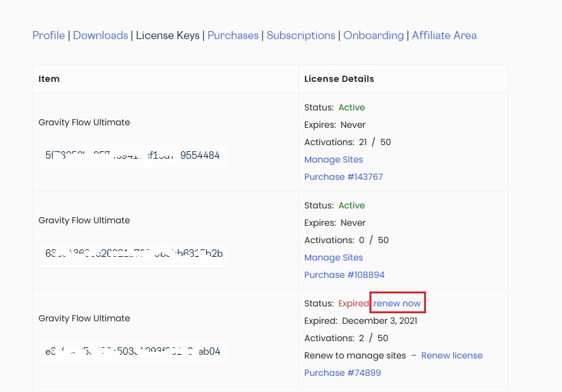Click Manage Sites for the first active license
The width and height of the screenshot is (562, 392).
point(333,159)
